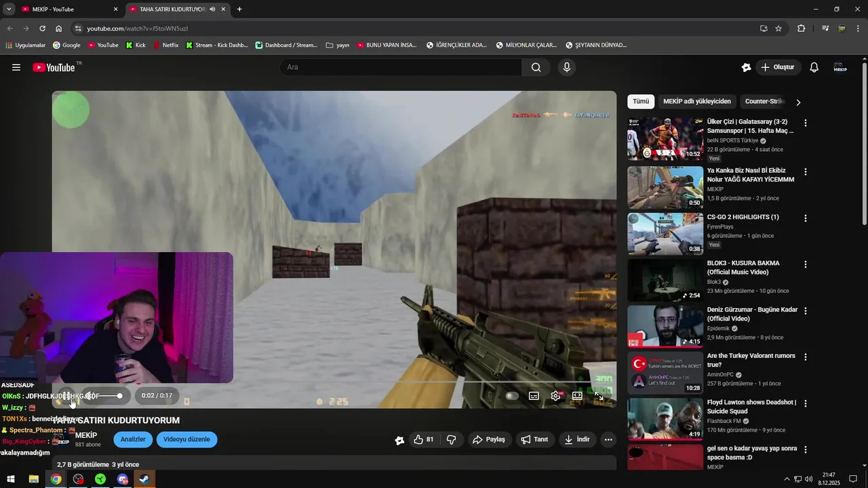Open menu for Ülker Çizi Galatasaray video
Image resolution: width=868 pixels, height=488 pixels.
coord(806,123)
